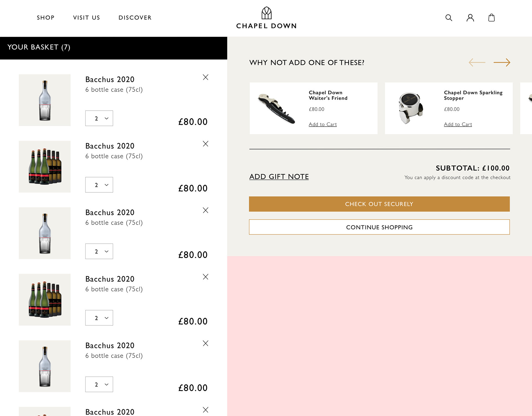Open the Visit Us menu
Screen dimensions: 532x416
(x=86, y=18)
